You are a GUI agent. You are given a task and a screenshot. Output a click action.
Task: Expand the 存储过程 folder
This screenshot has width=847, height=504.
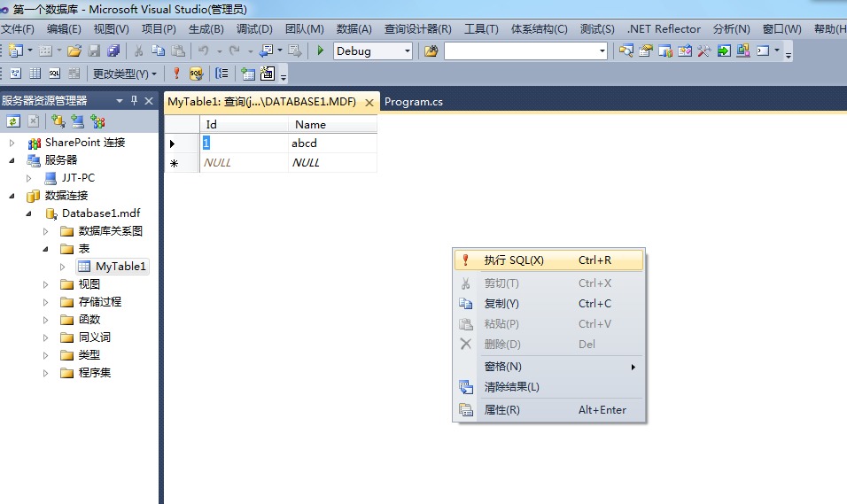click(46, 302)
